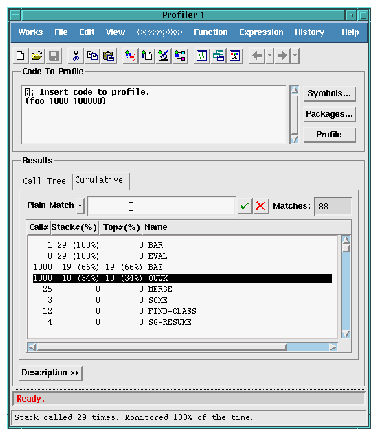Click the Ready status message
Screen dimensions: 379x438
click(x=30, y=399)
